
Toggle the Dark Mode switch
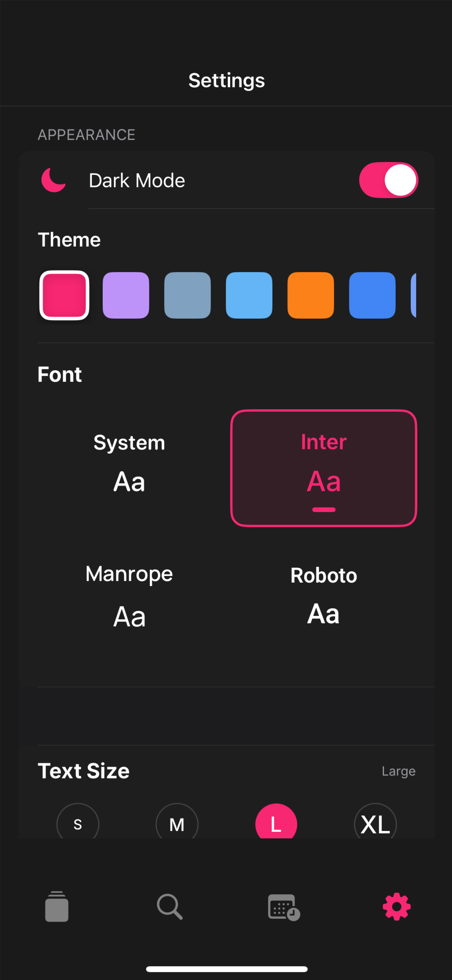click(x=389, y=180)
